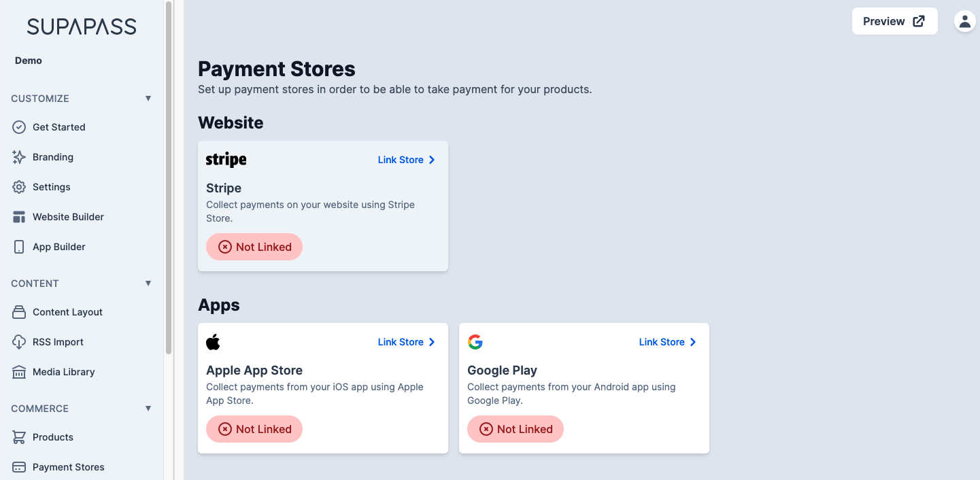Screen dimensions: 980x480
Task: Click the Settings gear icon
Action: 19,187
